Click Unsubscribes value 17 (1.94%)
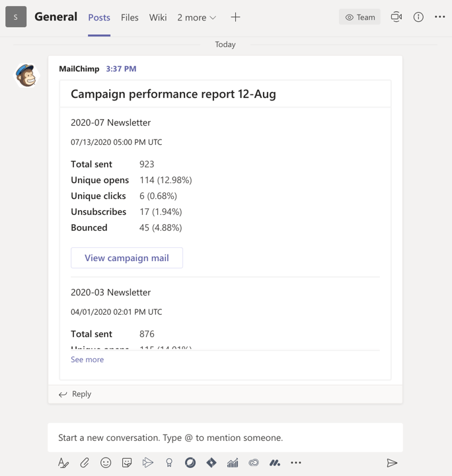The image size is (452, 476). tap(161, 212)
